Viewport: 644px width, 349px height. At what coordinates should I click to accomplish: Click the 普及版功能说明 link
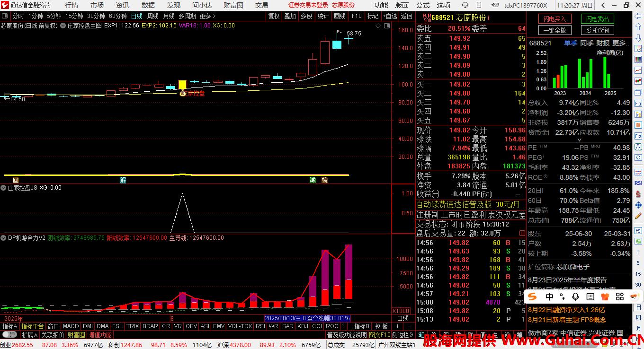point(347,335)
